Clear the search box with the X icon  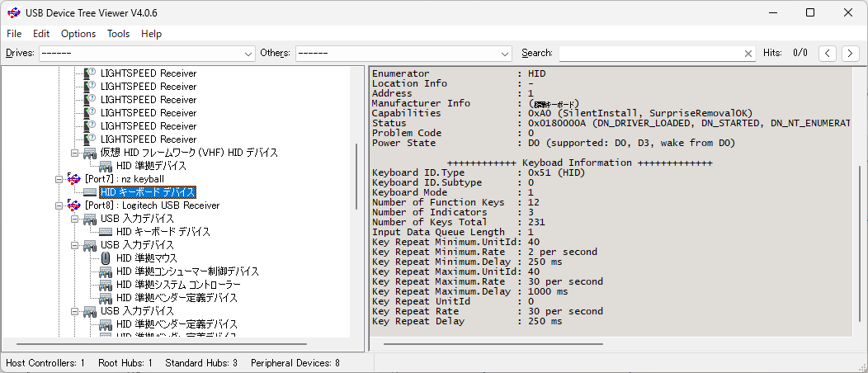(748, 53)
